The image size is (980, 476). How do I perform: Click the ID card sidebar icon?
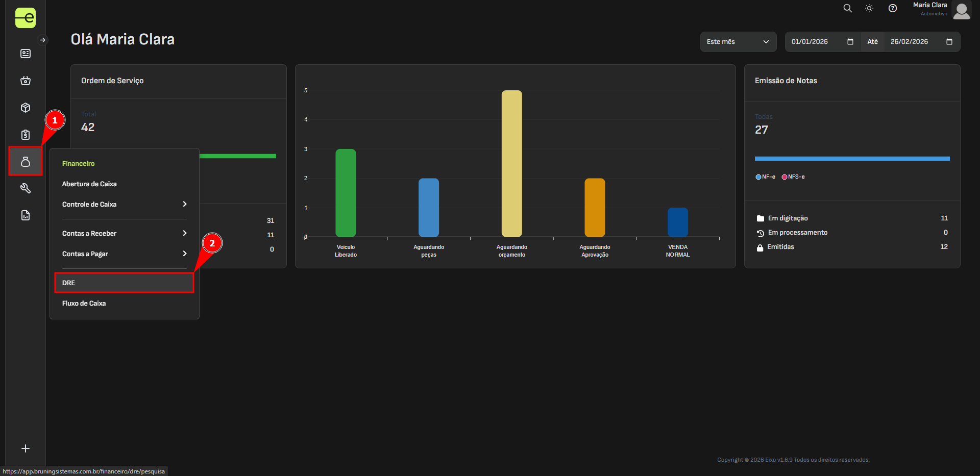click(x=26, y=54)
